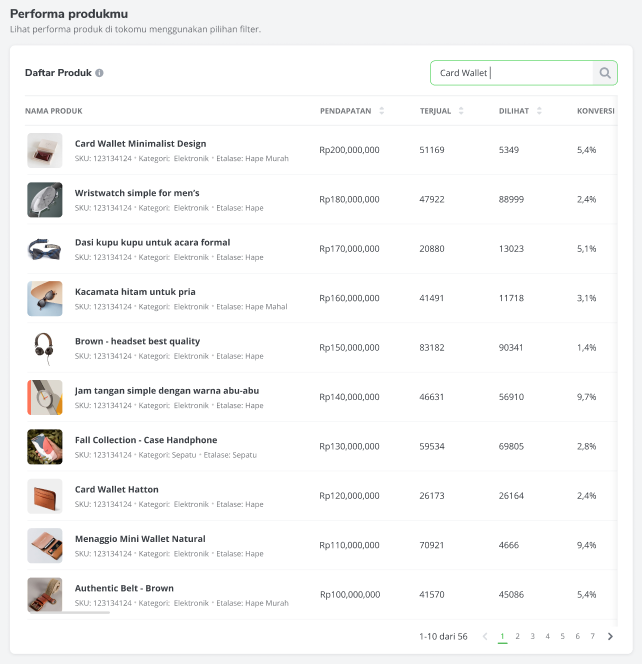
Task: Open Menaggio Mini Wallet Natural product
Action: click(x=140, y=538)
